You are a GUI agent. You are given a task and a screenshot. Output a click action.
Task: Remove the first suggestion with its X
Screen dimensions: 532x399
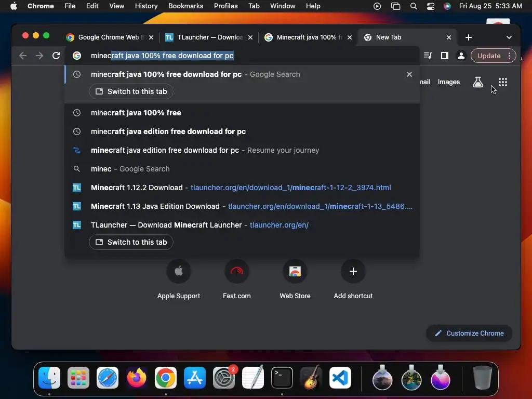pyautogui.click(x=409, y=74)
